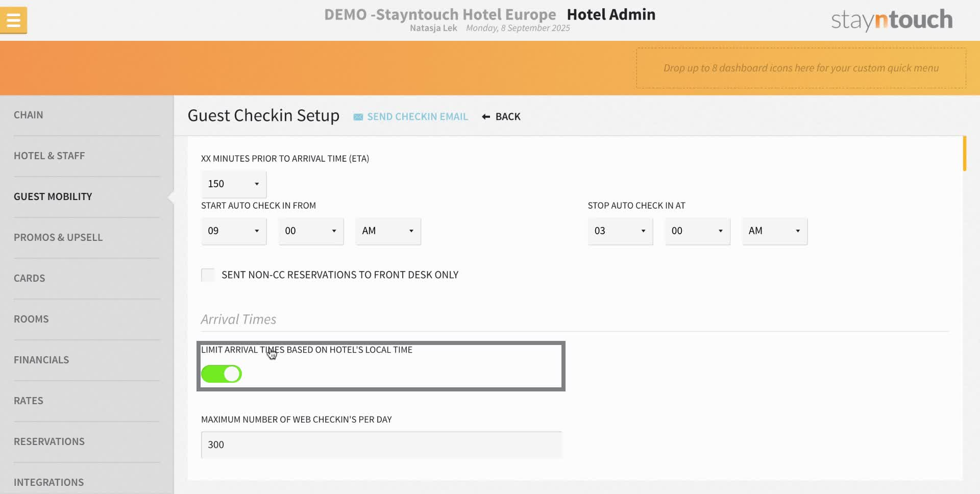Image resolution: width=980 pixels, height=494 pixels.
Task: Click the Start Auto Check In hour dropdown arrow
Action: click(257, 231)
